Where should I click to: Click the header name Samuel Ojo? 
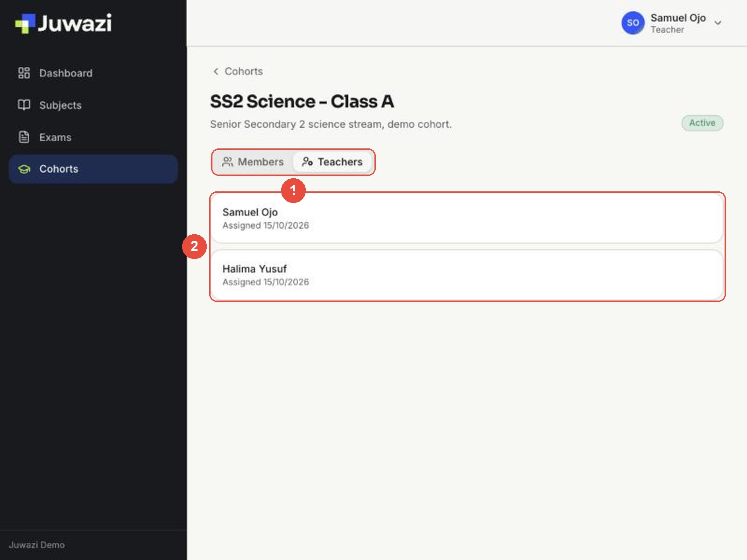coord(678,18)
